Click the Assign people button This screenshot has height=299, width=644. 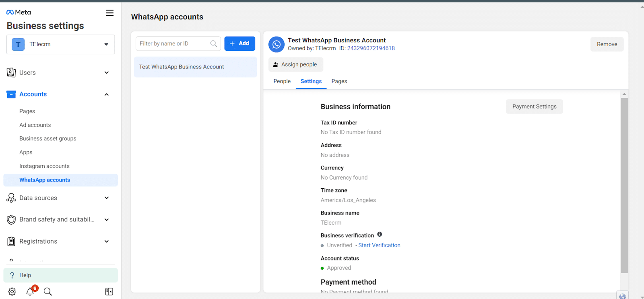[296, 64]
